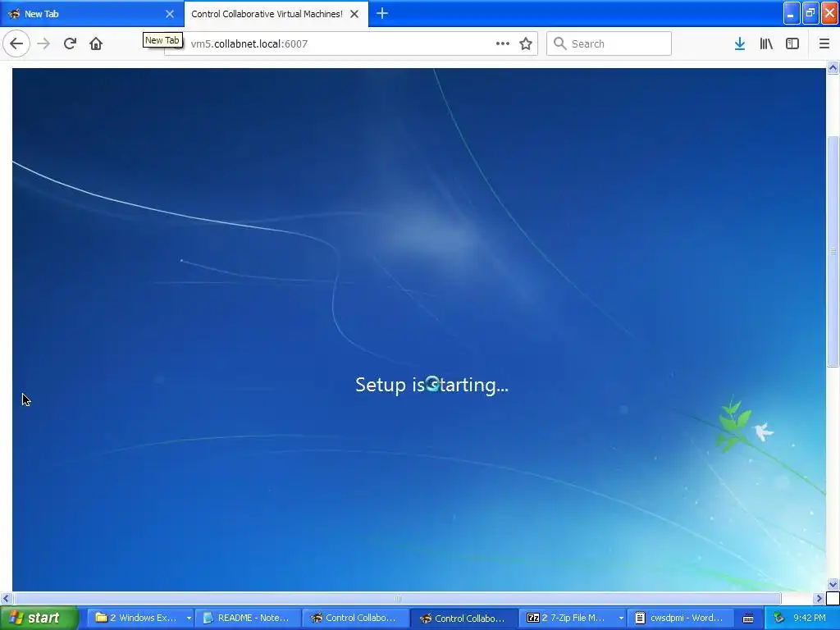Click the on-screen keyboard taskbar icon
This screenshot has height=630, width=840.
coord(748,619)
